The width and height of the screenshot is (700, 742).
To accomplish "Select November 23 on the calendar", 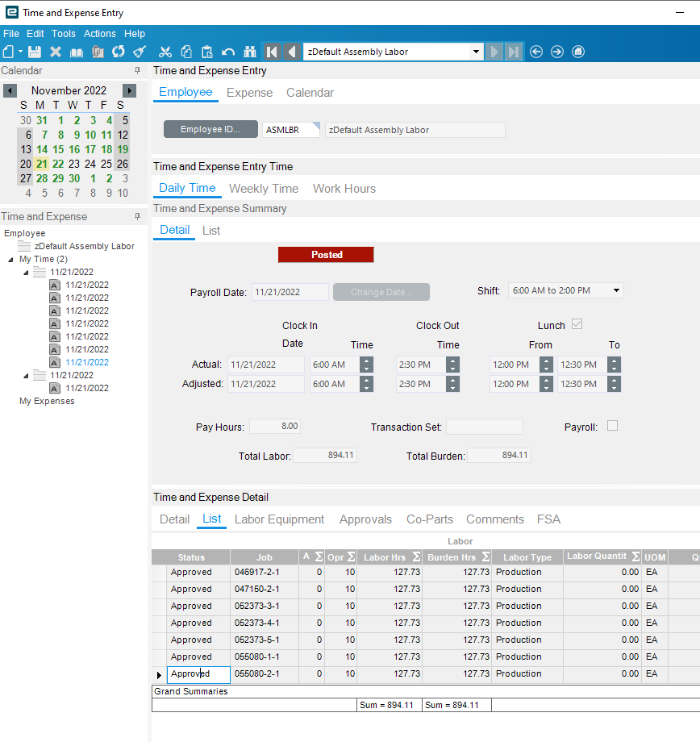I will 74,164.
